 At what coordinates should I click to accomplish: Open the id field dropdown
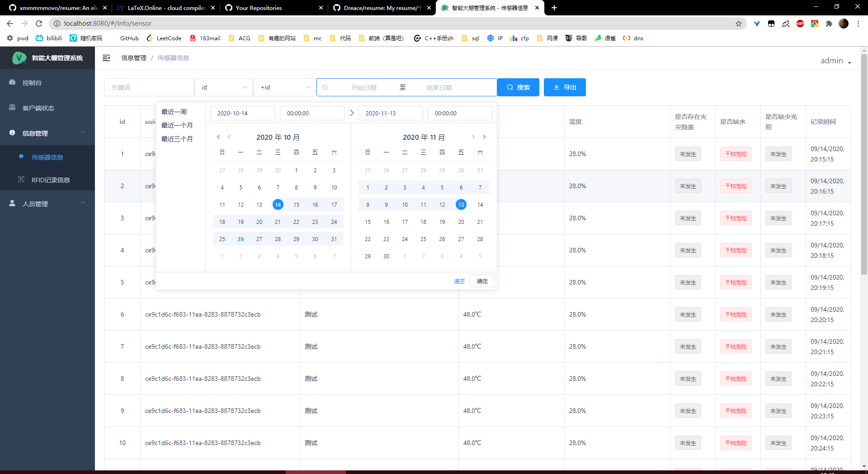pyautogui.click(x=224, y=87)
